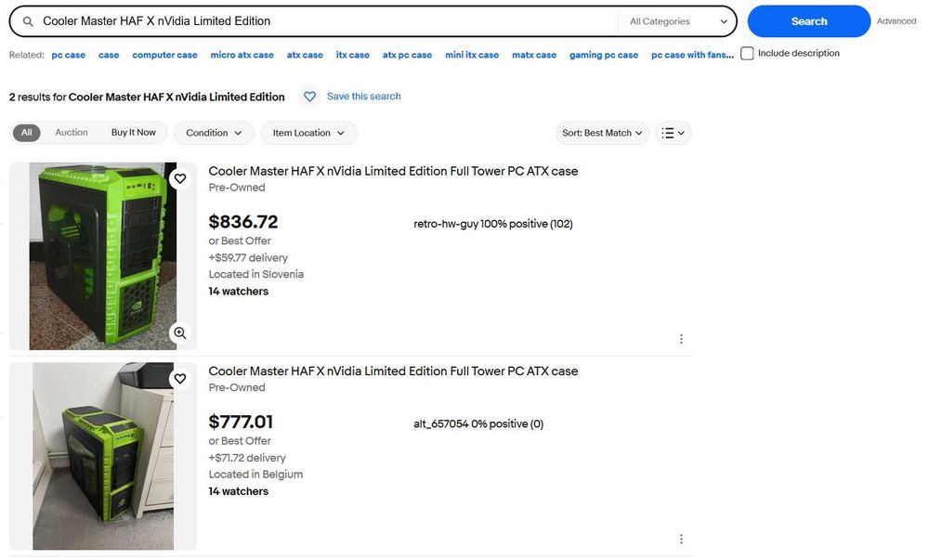This screenshot has width=929, height=560.
Task: Add the $836.72 listing to watchlist
Action: [180, 178]
